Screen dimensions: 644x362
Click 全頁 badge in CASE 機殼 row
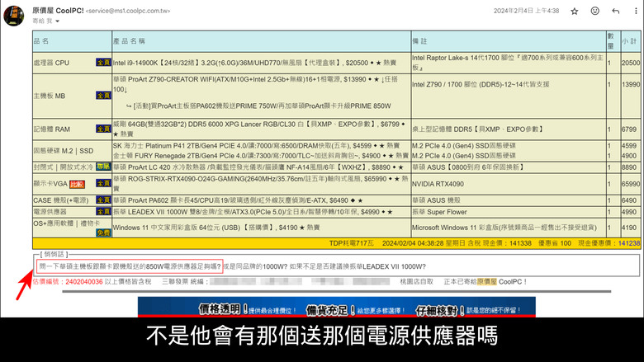coord(103,200)
